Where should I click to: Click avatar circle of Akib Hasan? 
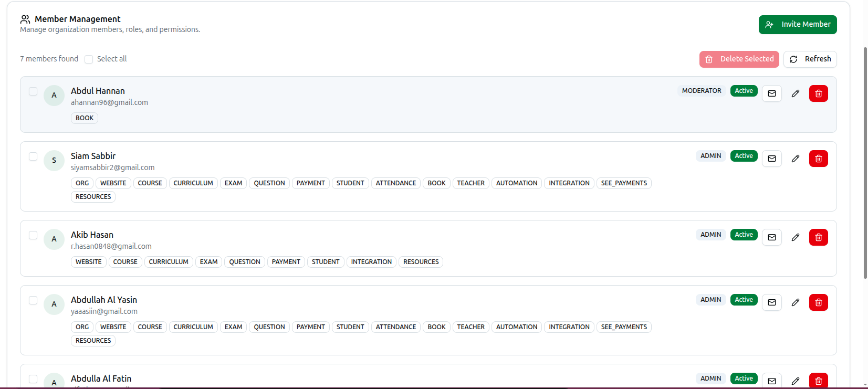[x=54, y=239]
